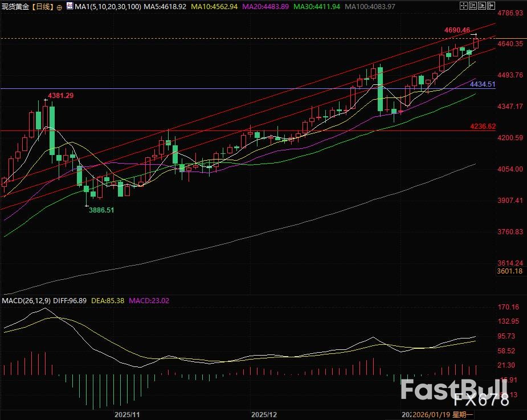Select the MA5:4618.92 legend label
Image resolution: width=527 pixels, height=420 pixels.
tap(158, 6)
